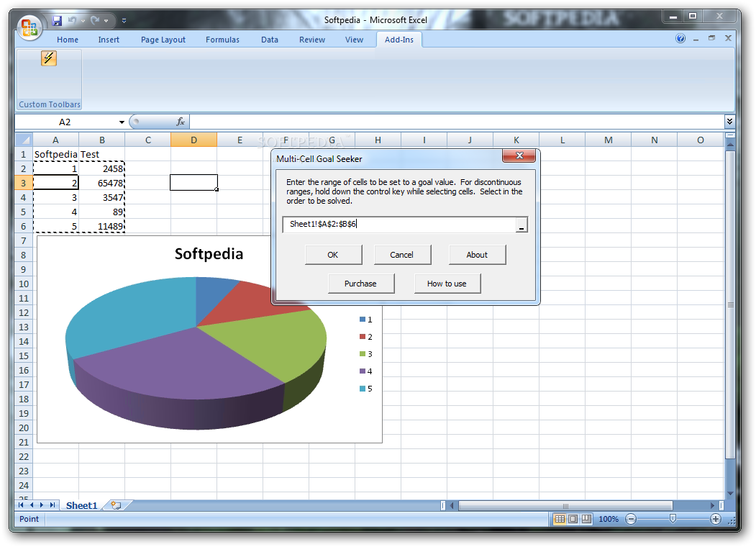The image size is (756, 547).
Task: Close the Multi-Cell Goal Seeker dialog
Action: point(519,155)
